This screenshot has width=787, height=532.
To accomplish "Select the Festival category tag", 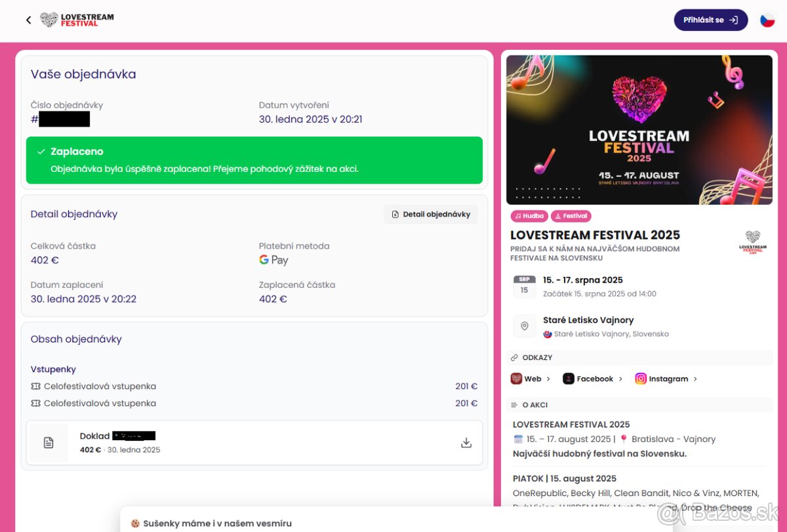I will point(571,216).
